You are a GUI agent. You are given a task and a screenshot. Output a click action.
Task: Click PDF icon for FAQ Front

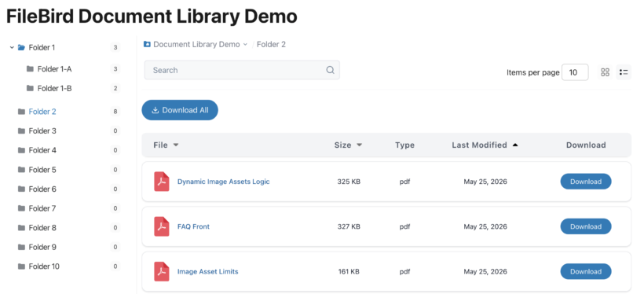pyautogui.click(x=162, y=226)
